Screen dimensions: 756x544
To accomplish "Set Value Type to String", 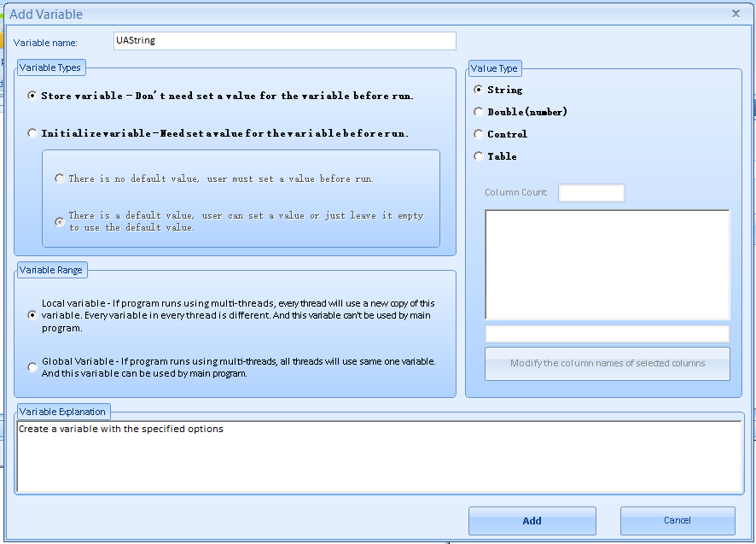I will click(479, 90).
